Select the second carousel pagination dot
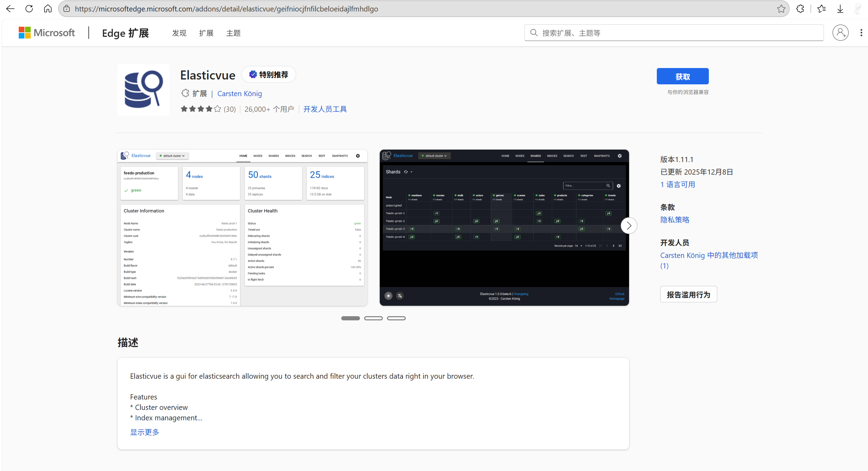Screen dimensions: 868x471 point(373,318)
